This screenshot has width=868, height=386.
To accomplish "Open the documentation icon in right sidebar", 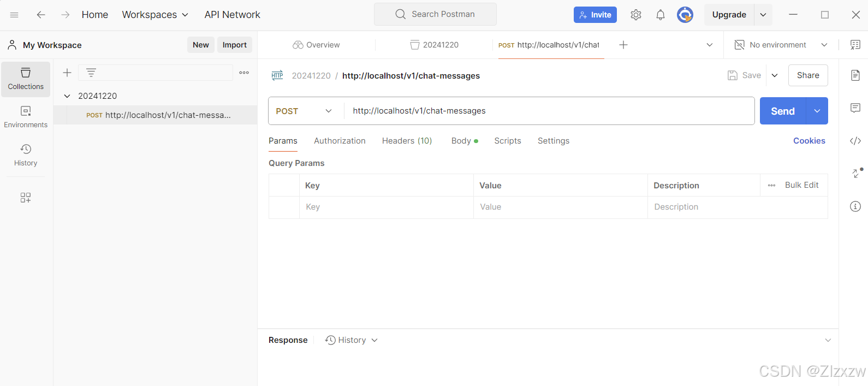I will 855,75.
